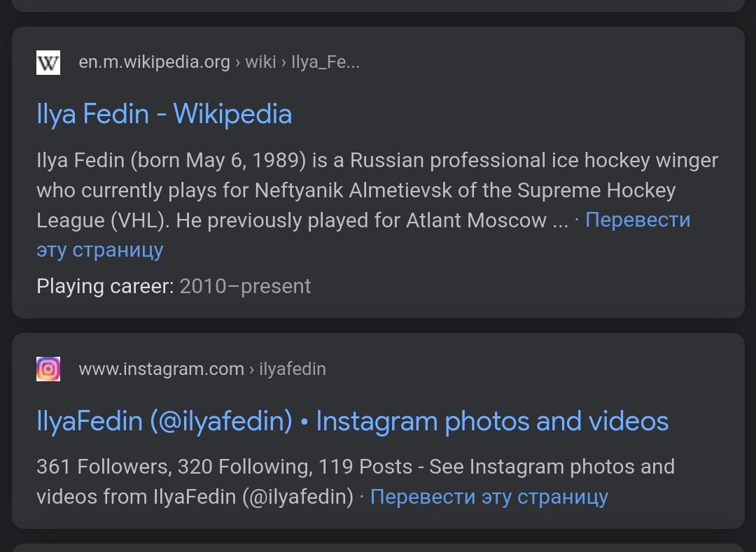Click 'Перевести эту страницу' in the Instagram result
This screenshot has height=552, width=756.
click(489, 497)
